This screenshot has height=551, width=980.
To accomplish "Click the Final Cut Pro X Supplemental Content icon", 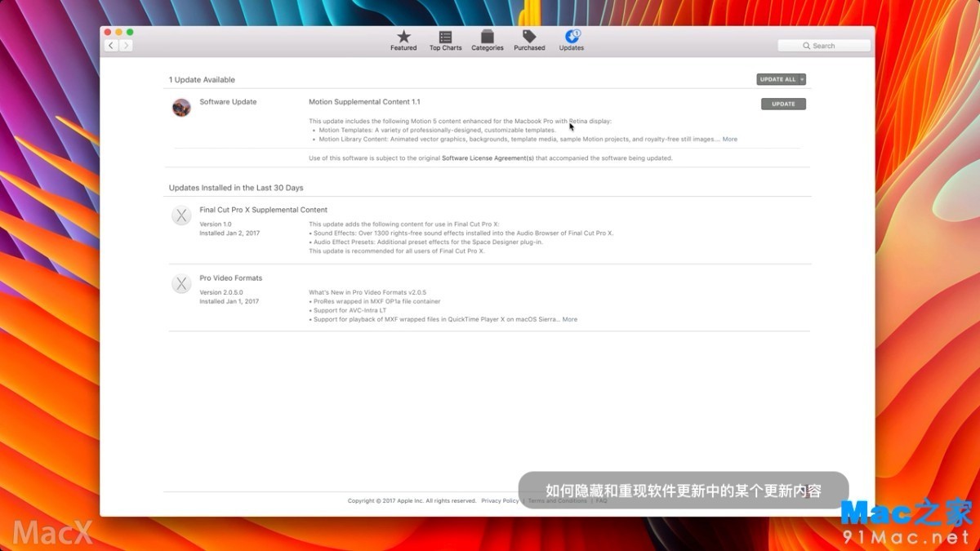I will 181,216.
